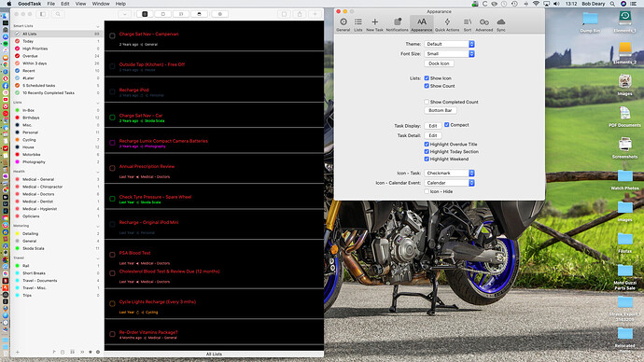Open the Theme dropdown
The image size is (644, 362).
pyautogui.click(x=449, y=44)
